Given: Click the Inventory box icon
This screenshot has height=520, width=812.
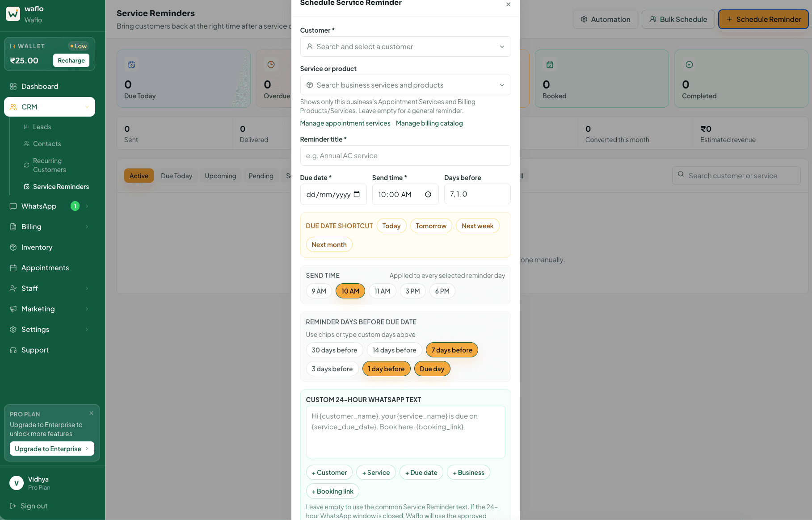Looking at the screenshot, I should (x=13, y=247).
